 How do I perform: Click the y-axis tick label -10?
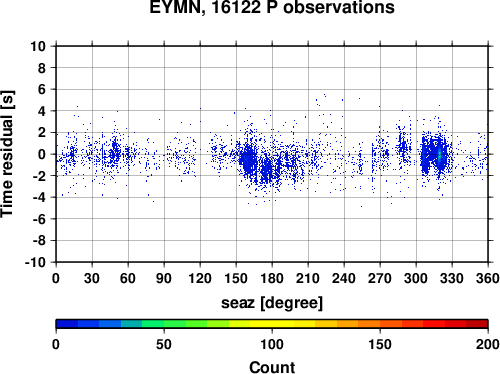point(35,262)
